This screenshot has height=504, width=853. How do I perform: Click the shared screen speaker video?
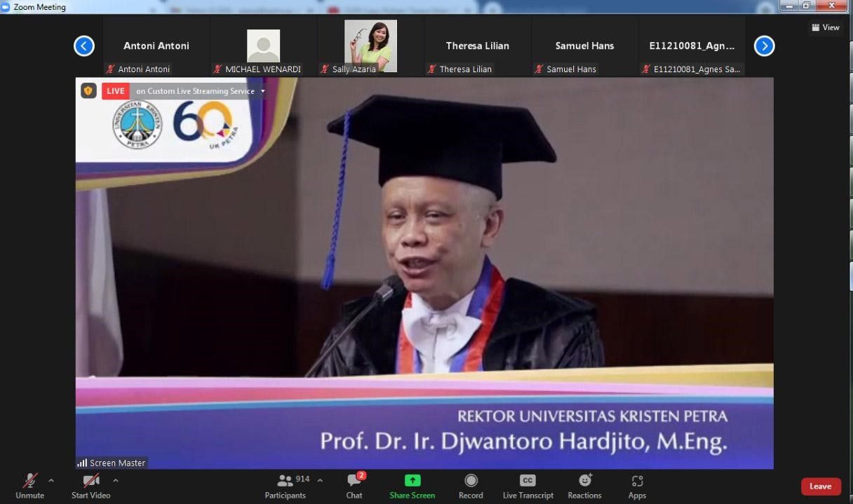424,273
